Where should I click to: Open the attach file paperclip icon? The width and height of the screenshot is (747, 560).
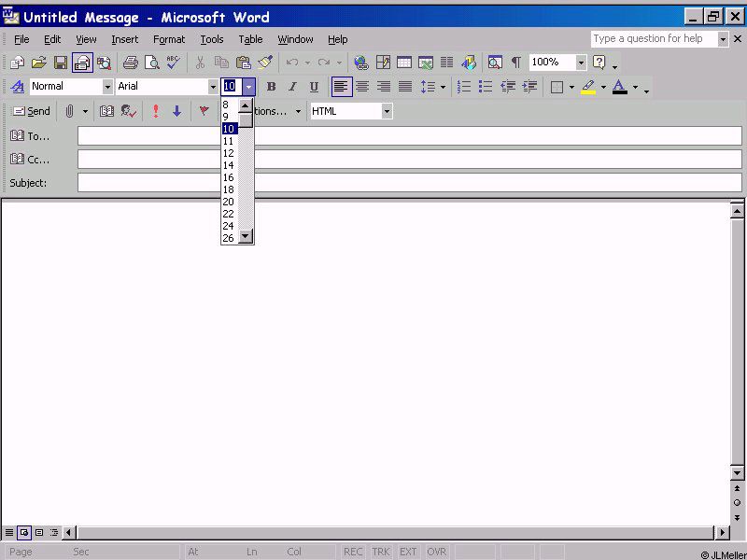click(x=69, y=111)
